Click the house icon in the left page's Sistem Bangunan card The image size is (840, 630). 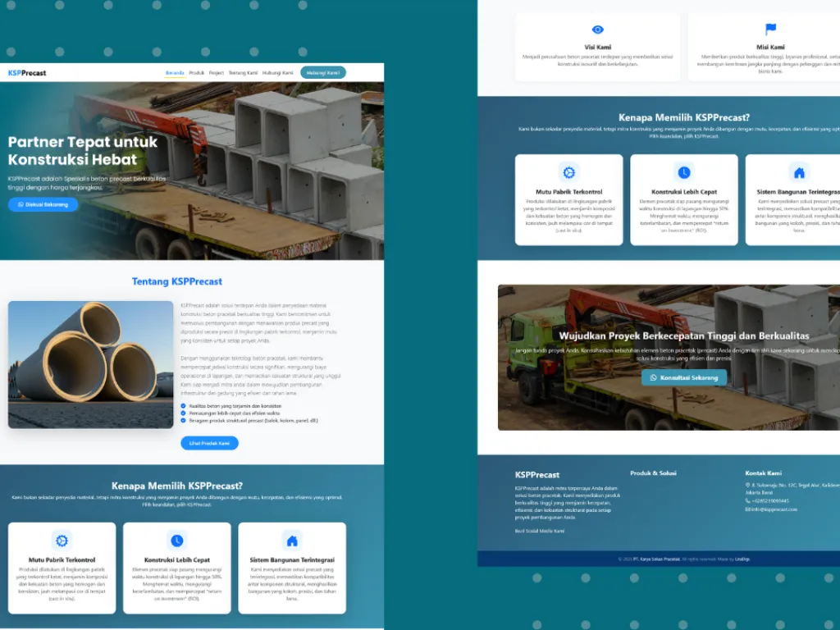[292, 540]
